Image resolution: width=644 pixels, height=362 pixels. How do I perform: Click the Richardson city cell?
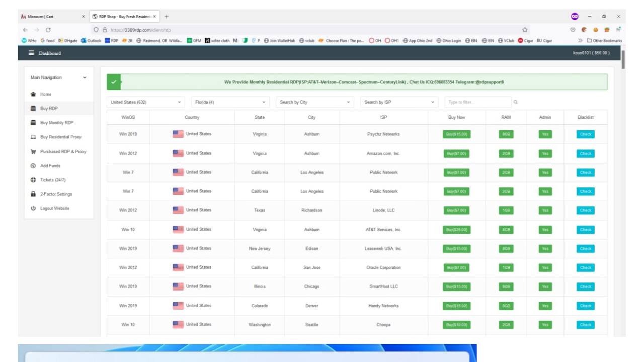coord(312,210)
